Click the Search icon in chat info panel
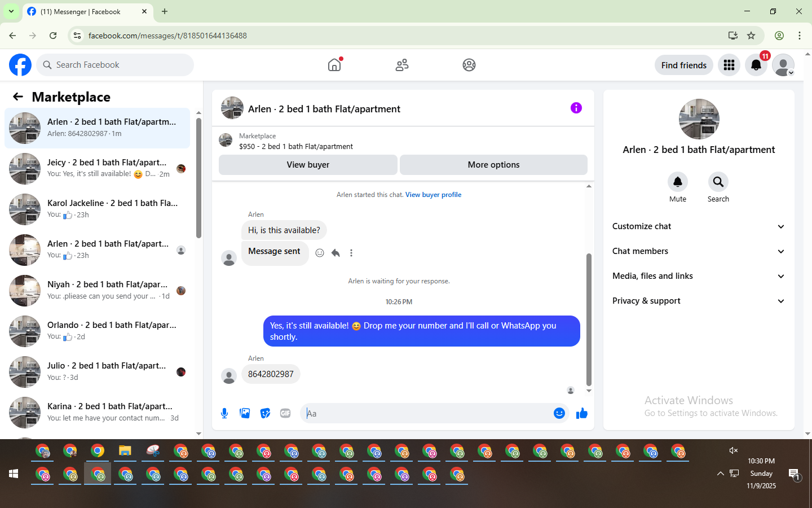This screenshot has height=508, width=812. (718, 182)
